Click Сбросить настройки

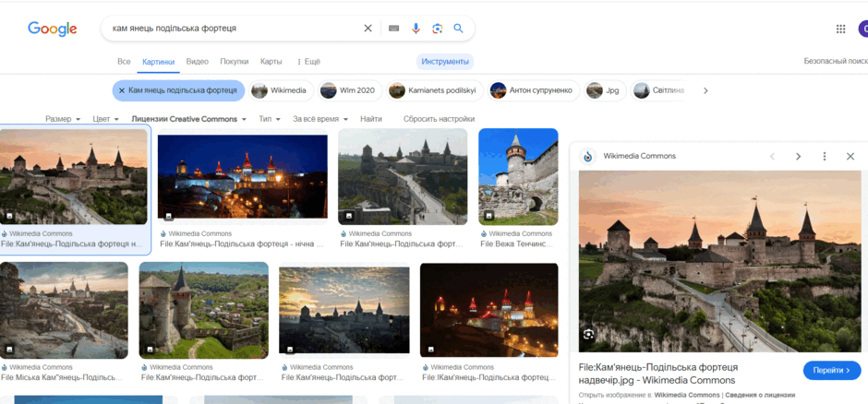coord(439,119)
